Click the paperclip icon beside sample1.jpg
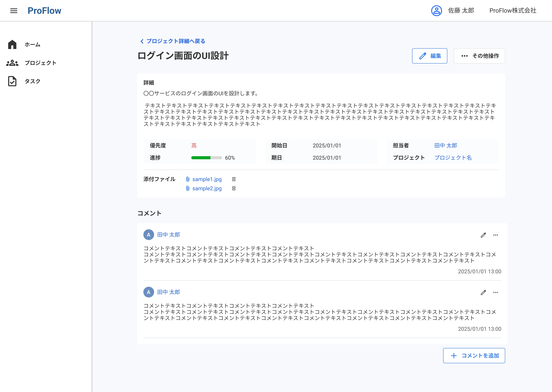 click(x=187, y=179)
